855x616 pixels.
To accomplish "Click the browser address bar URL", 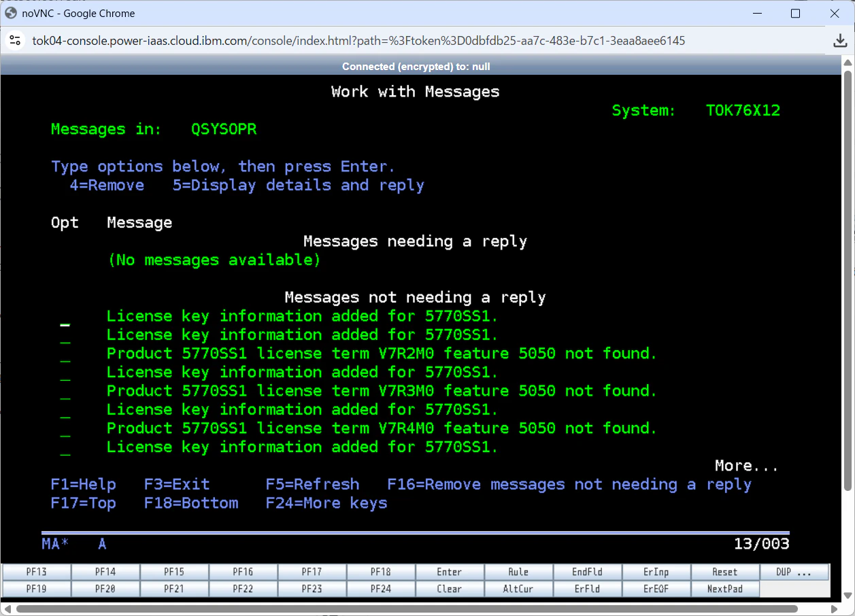I will 358,41.
